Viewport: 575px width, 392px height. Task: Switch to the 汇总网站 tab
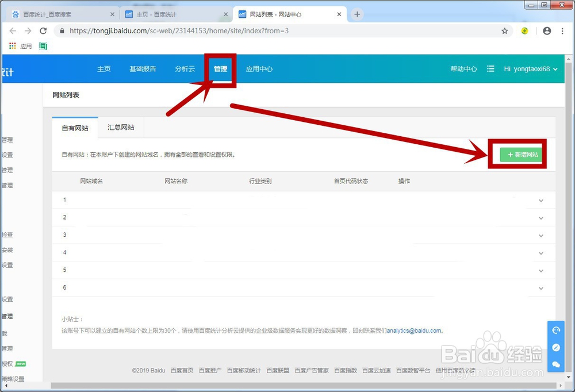(120, 127)
